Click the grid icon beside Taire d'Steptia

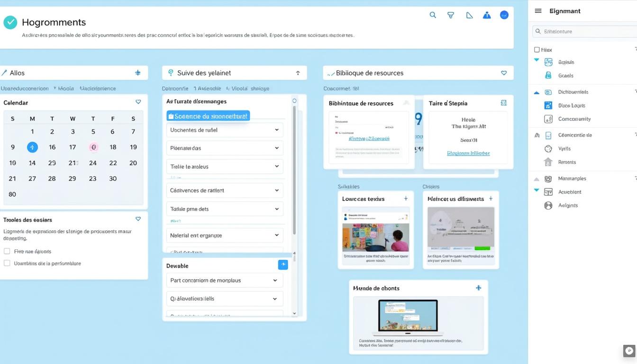coord(503,102)
